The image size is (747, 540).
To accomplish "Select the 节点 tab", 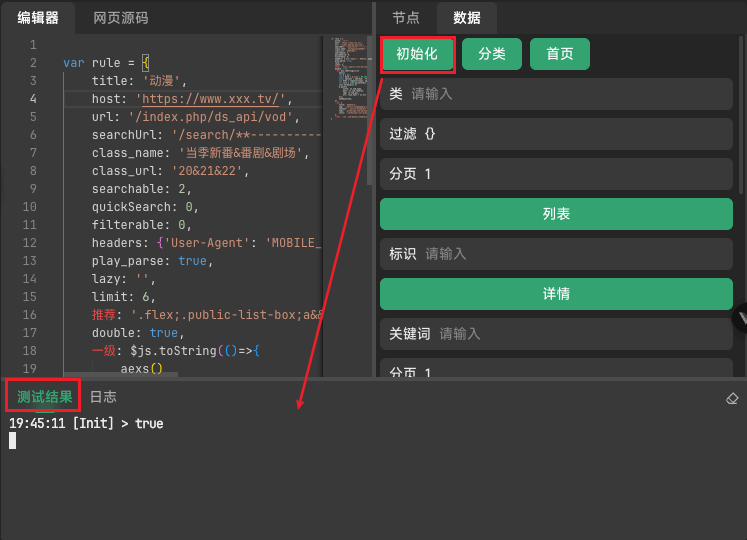I will (x=406, y=18).
